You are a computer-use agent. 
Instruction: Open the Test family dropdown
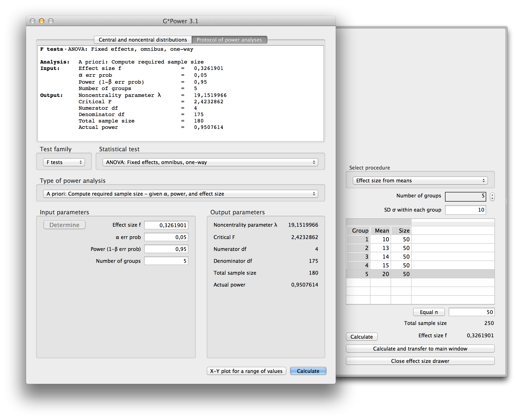64,162
